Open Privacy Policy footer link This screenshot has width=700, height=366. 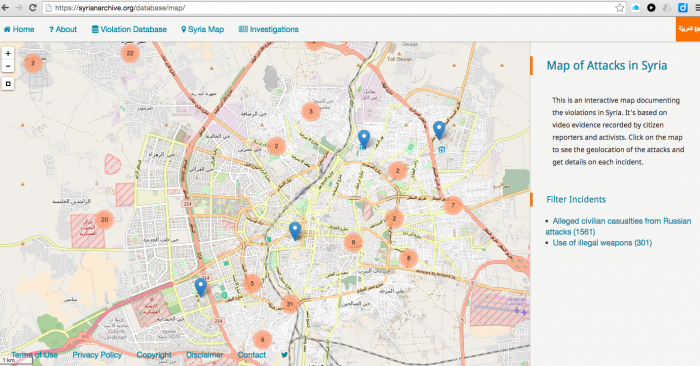tap(97, 355)
